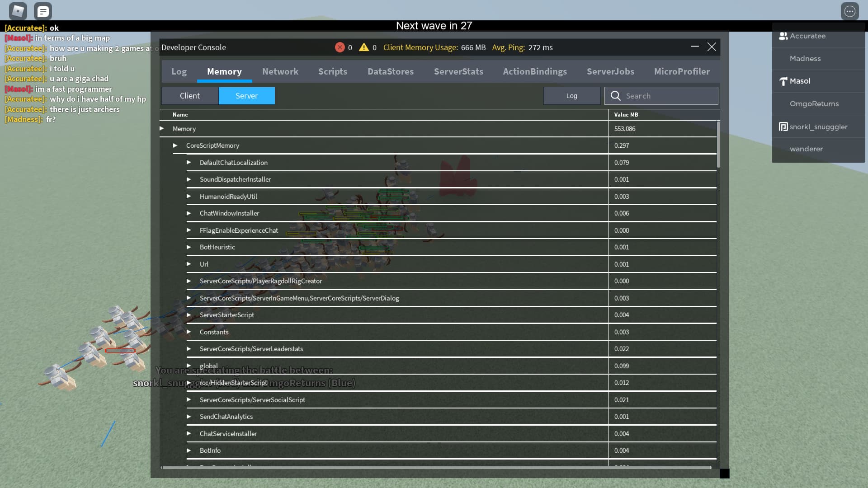Image resolution: width=868 pixels, height=488 pixels.
Task: Expand the BotHeuristic row
Action: [x=189, y=247]
